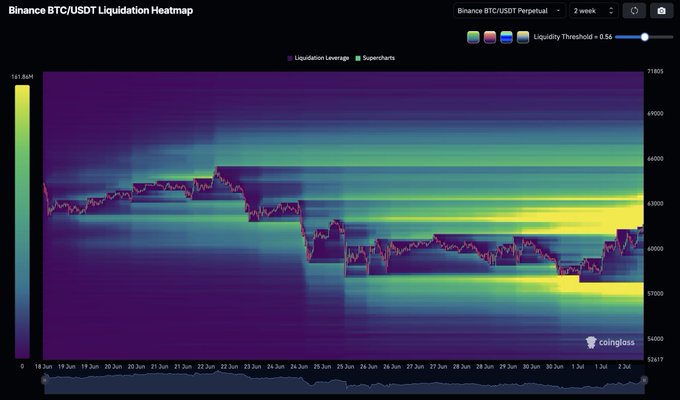Take a chart snapshot with camera icon
The width and height of the screenshot is (680, 400).
click(661, 11)
